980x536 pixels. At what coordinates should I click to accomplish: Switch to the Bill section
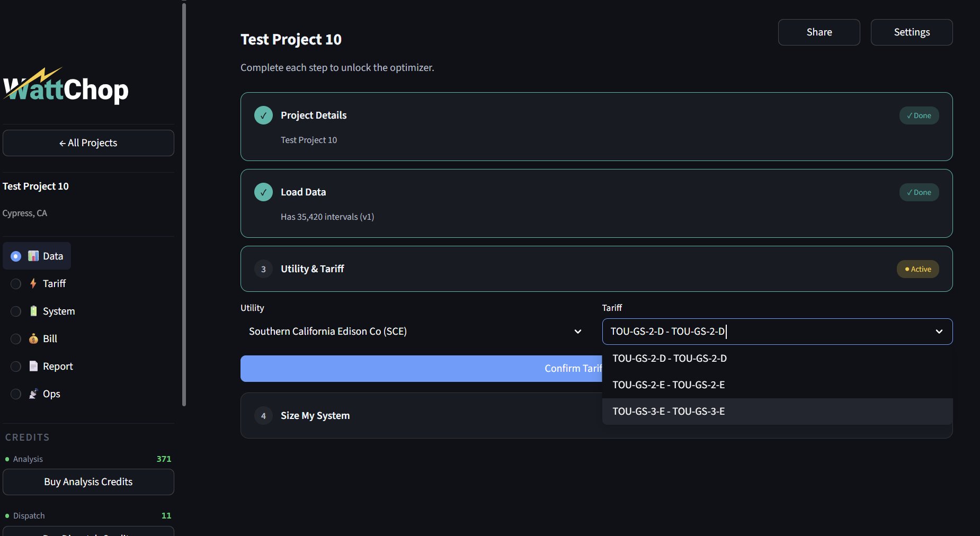pyautogui.click(x=49, y=338)
